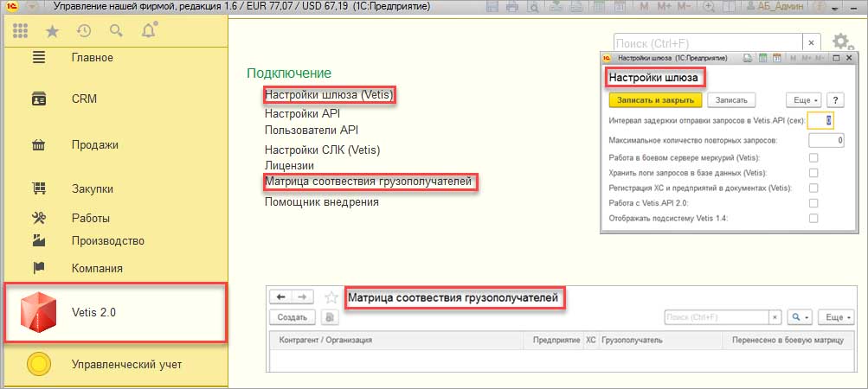
Task: Open the Закупки section
Action: [93, 189]
